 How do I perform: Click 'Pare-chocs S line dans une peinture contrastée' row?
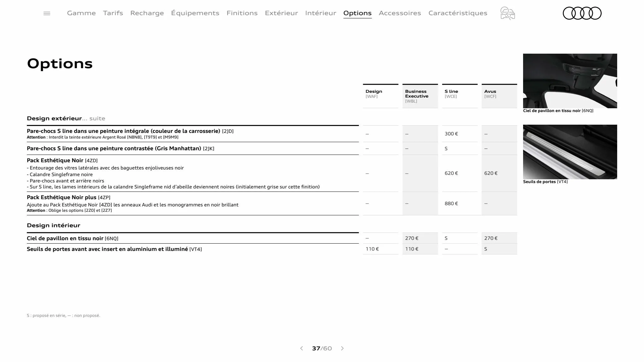(x=193, y=148)
